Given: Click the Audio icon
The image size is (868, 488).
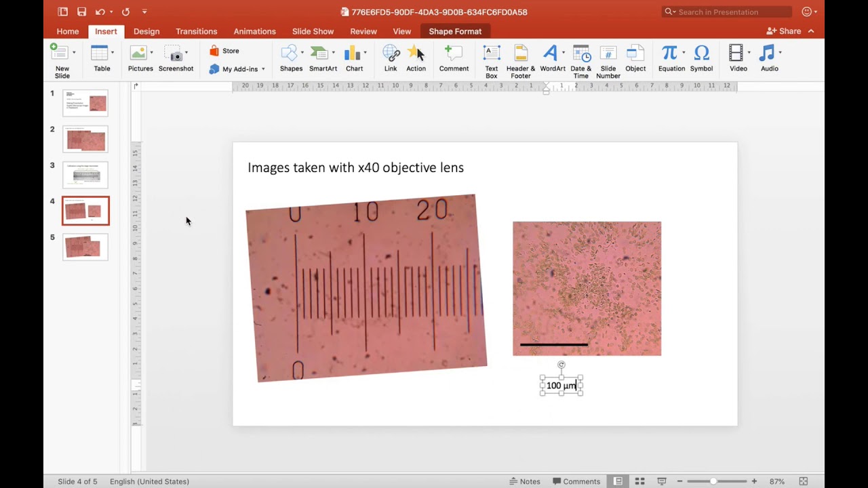Looking at the screenshot, I should [x=767, y=53].
